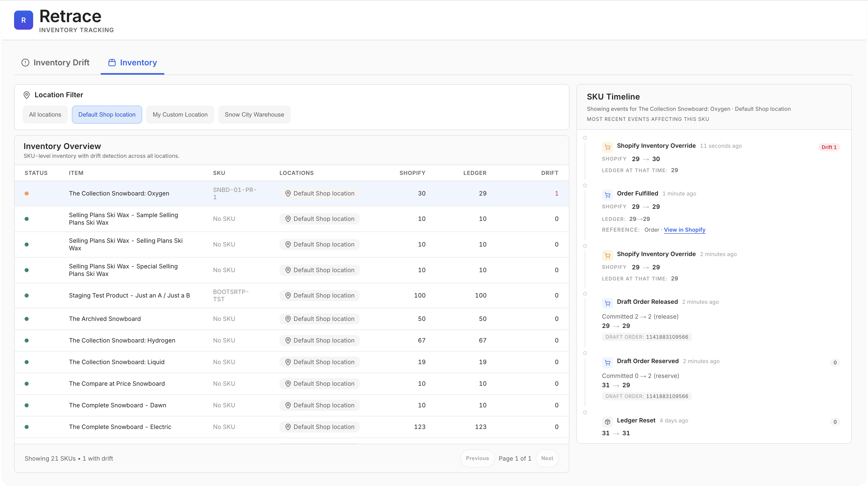868x487 pixels.
Task: Click the Retrace logo icon
Action: 23,20
